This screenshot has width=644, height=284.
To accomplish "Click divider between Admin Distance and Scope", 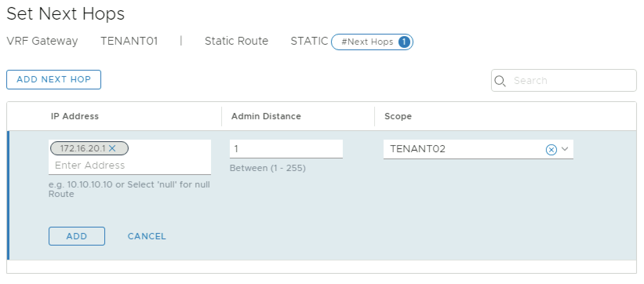I will (375, 117).
